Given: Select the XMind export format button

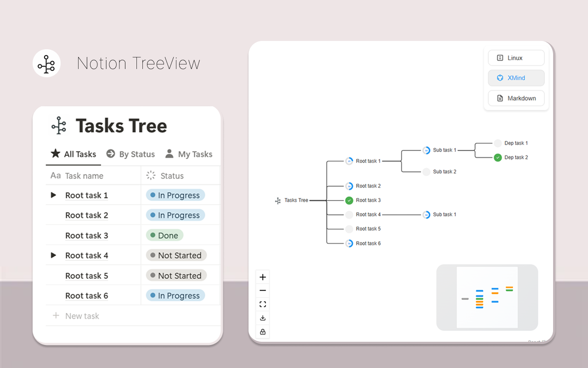Looking at the screenshot, I should pyautogui.click(x=516, y=78).
